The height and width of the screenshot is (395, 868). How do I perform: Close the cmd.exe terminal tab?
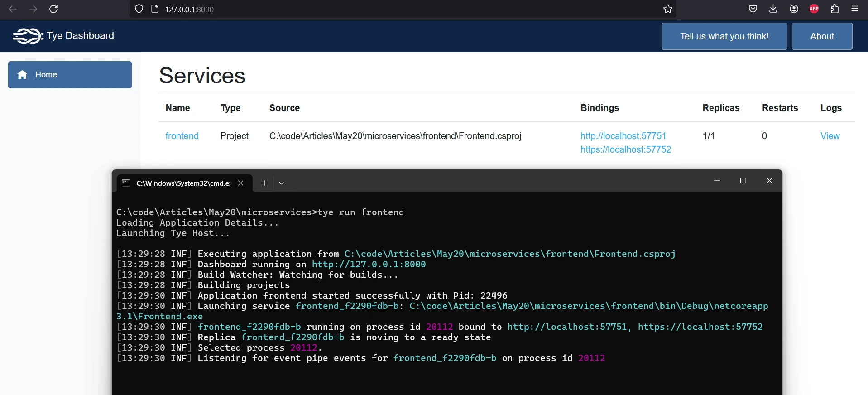(240, 183)
